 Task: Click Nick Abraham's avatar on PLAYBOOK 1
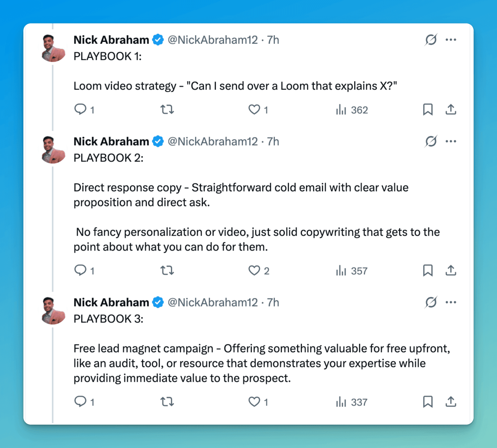(x=53, y=48)
